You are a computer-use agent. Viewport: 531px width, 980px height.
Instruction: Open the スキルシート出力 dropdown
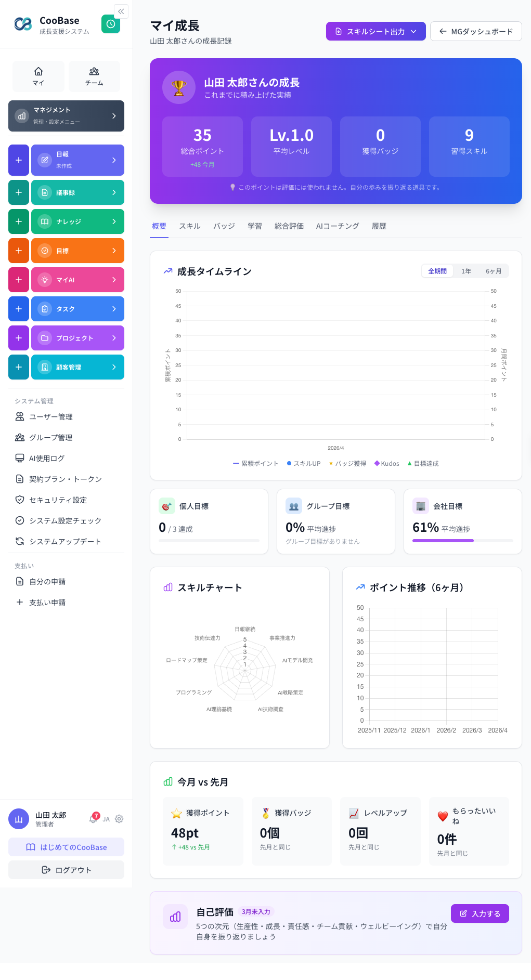[x=375, y=31]
